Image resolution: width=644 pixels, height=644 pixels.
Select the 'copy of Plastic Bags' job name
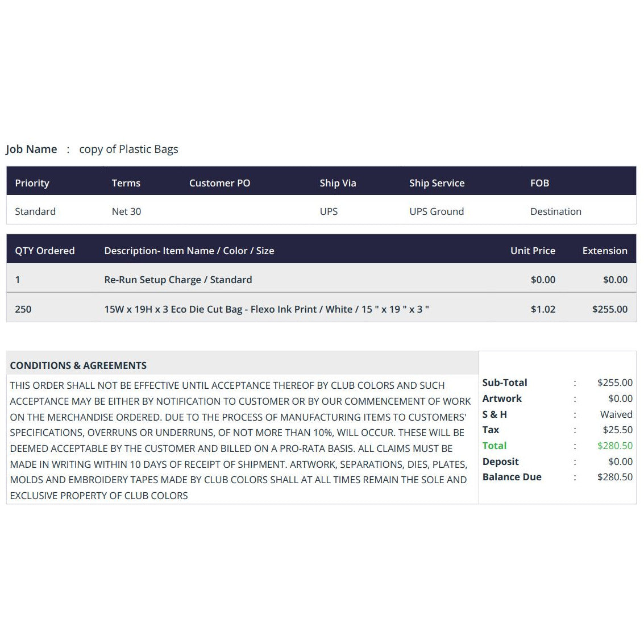click(x=128, y=149)
